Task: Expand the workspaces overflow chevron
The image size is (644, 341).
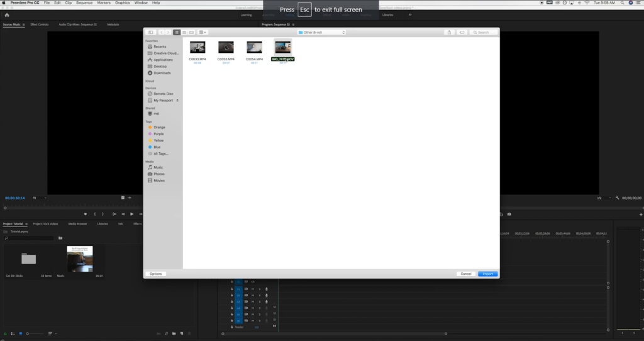Action: click(410, 15)
